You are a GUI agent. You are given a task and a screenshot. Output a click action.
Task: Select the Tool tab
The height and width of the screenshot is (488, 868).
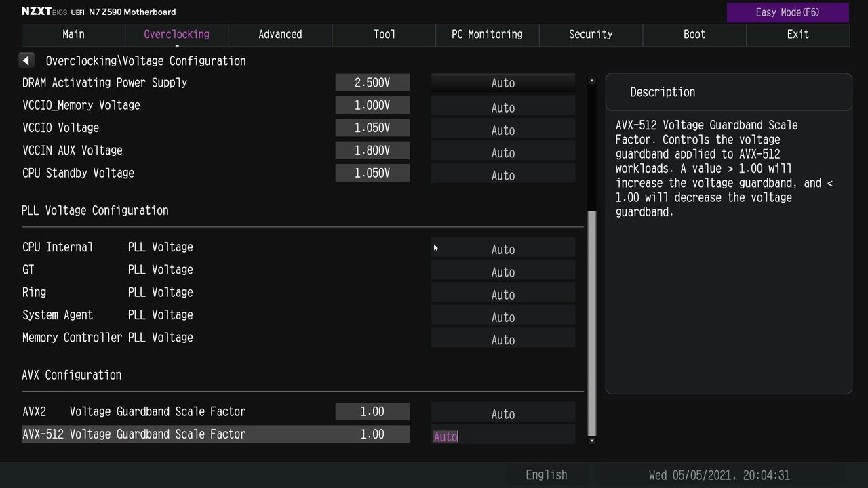(x=384, y=35)
